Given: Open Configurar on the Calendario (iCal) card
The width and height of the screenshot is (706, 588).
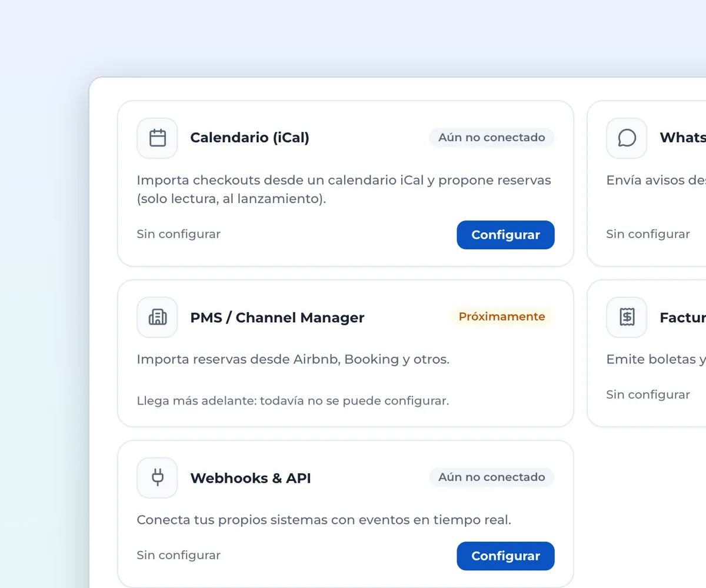Looking at the screenshot, I should (505, 235).
